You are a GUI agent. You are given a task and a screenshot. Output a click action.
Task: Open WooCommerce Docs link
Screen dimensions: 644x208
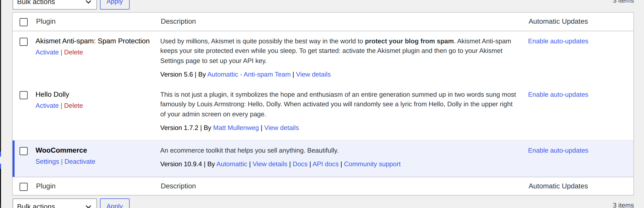click(x=300, y=164)
